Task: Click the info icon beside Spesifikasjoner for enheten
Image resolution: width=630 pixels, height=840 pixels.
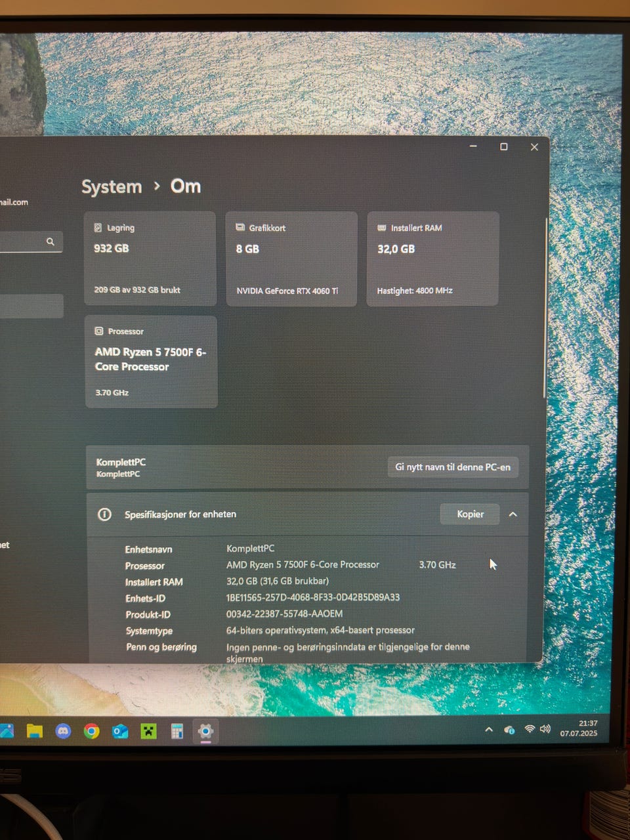Action: pos(104,514)
